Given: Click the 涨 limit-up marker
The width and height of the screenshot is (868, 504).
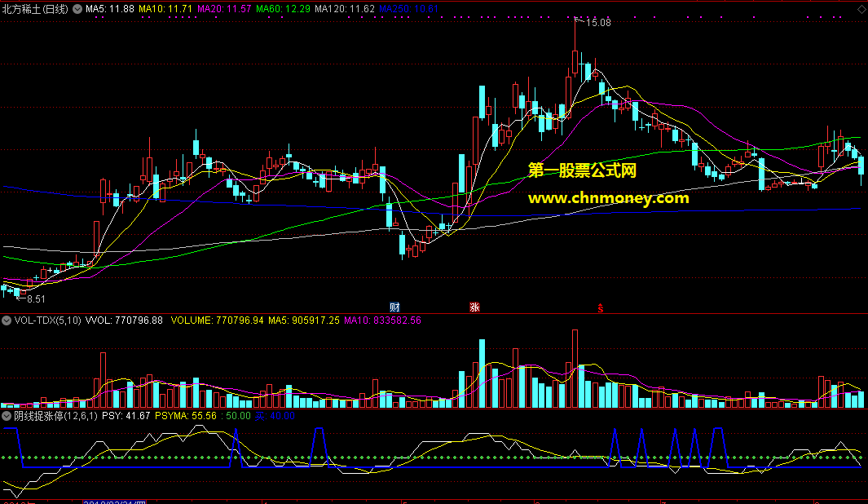Looking at the screenshot, I should 474,307.
